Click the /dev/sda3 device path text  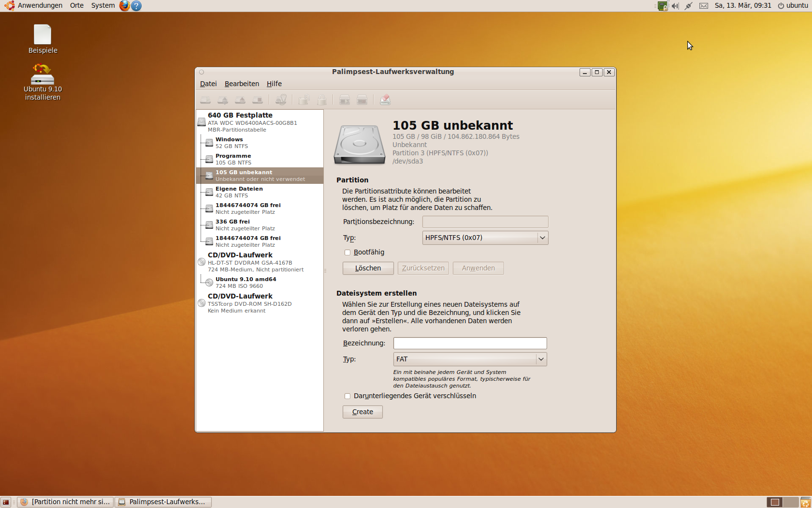(x=407, y=162)
